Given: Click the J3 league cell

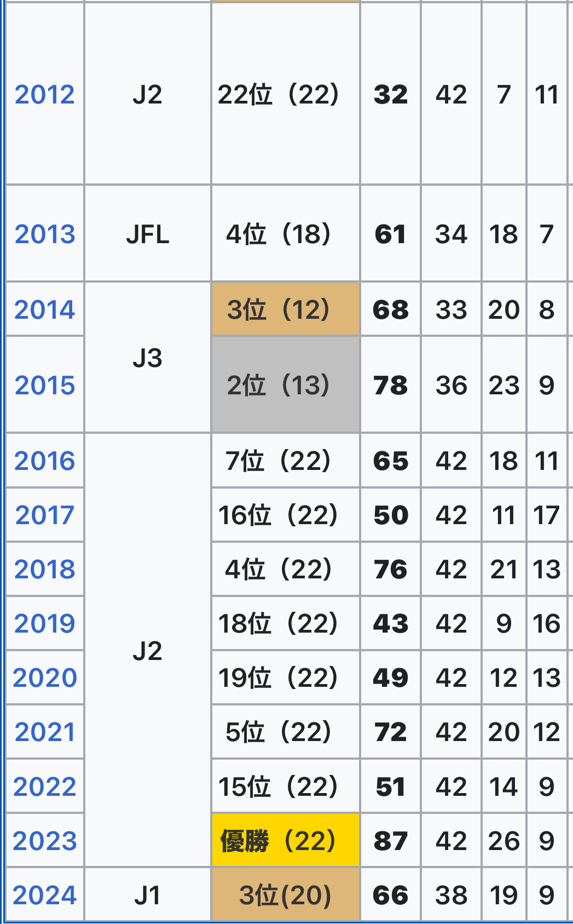Looking at the screenshot, I should [x=147, y=358].
